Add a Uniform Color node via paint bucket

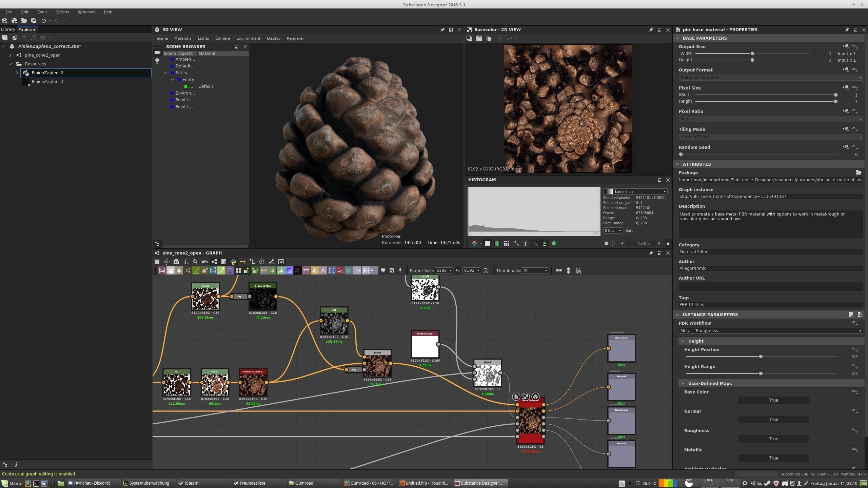coord(340,270)
